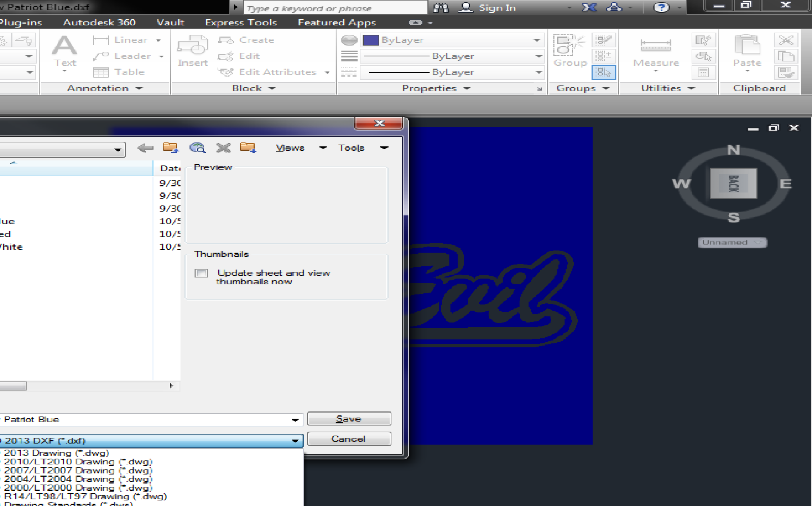Open the file name dropdown arrow

pos(295,420)
